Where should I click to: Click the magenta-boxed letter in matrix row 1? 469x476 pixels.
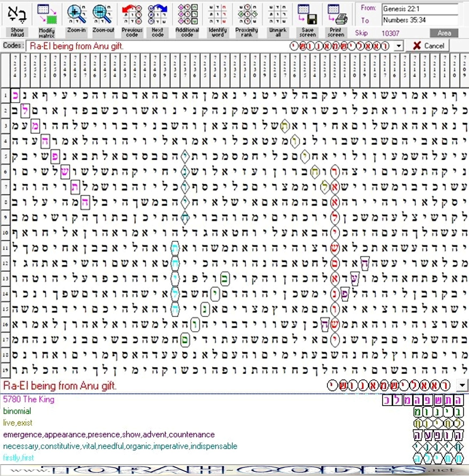pyautogui.click(x=15, y=95)
